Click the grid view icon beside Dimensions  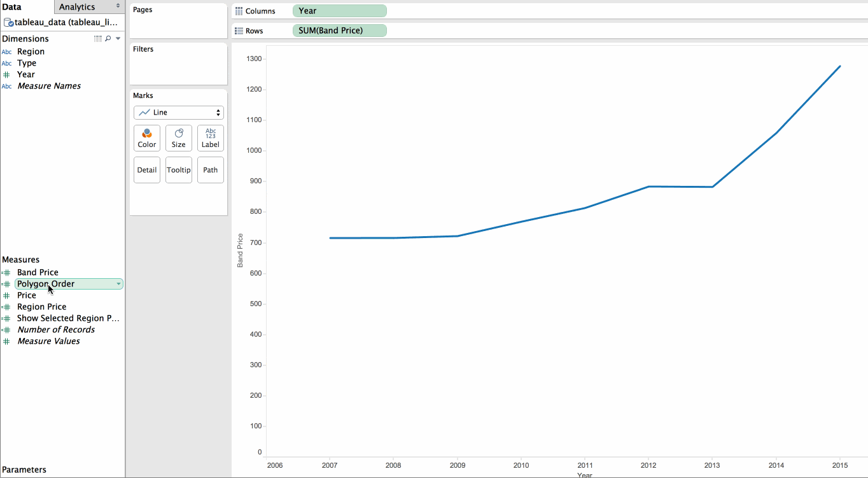[x=97, y=38]
